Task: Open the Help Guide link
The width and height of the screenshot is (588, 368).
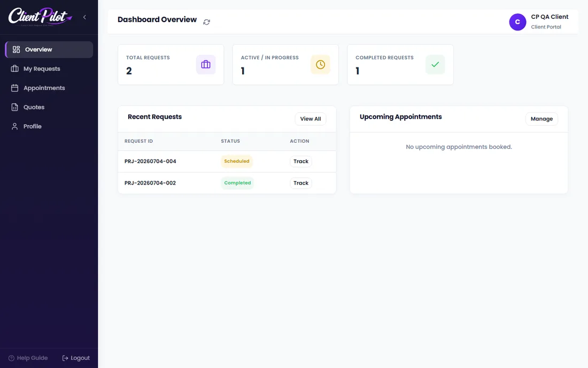Action: (28, 358)
